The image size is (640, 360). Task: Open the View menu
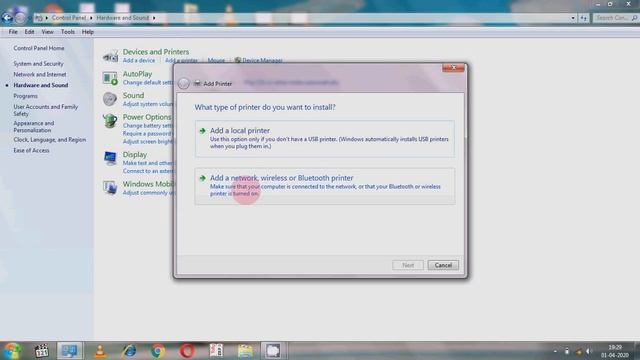coord(47,32)
